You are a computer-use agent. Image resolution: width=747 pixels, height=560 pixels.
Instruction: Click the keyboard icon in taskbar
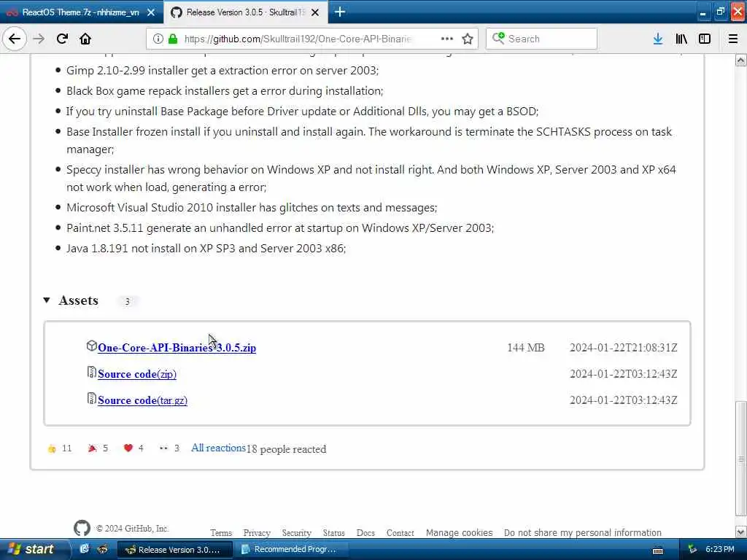pyautogui.click(x=658, y=551)
